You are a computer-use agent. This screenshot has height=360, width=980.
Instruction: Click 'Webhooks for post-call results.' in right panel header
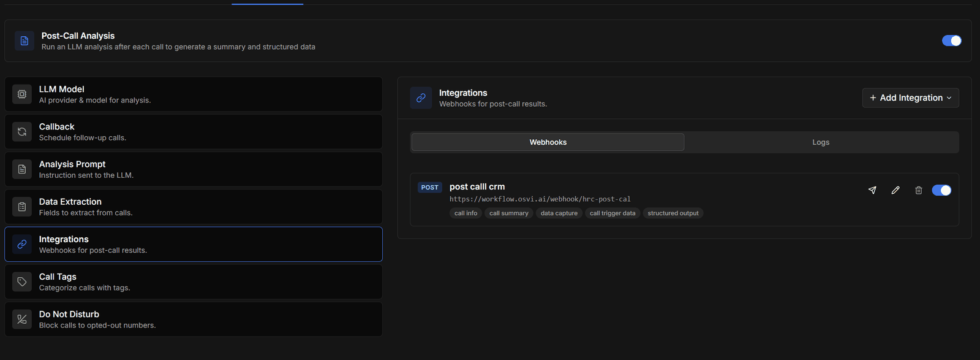493,104
